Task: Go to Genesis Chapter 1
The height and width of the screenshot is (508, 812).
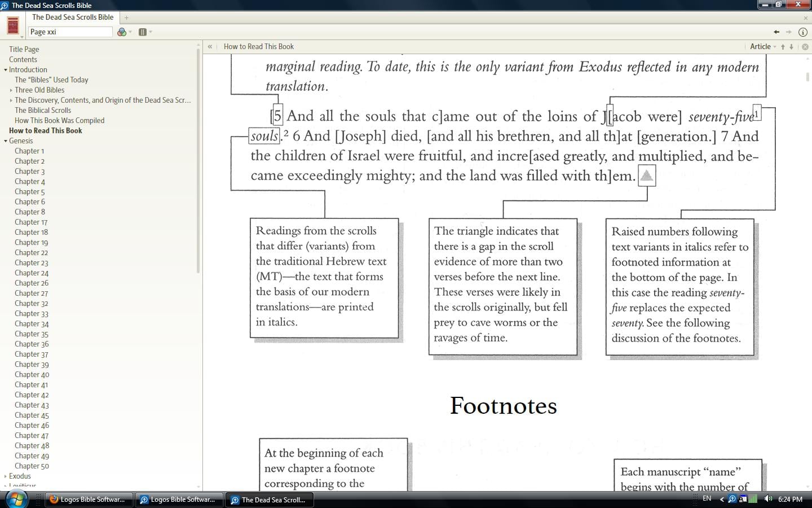Action: point(29,151)
